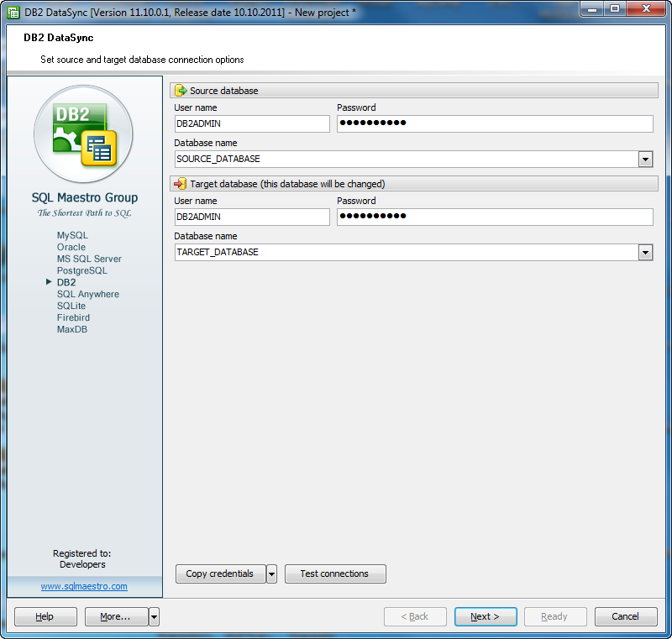This screenshot has height=639, width=672.
Task: Open the Source database name dropdown
Action: click(x=646, y=159)
